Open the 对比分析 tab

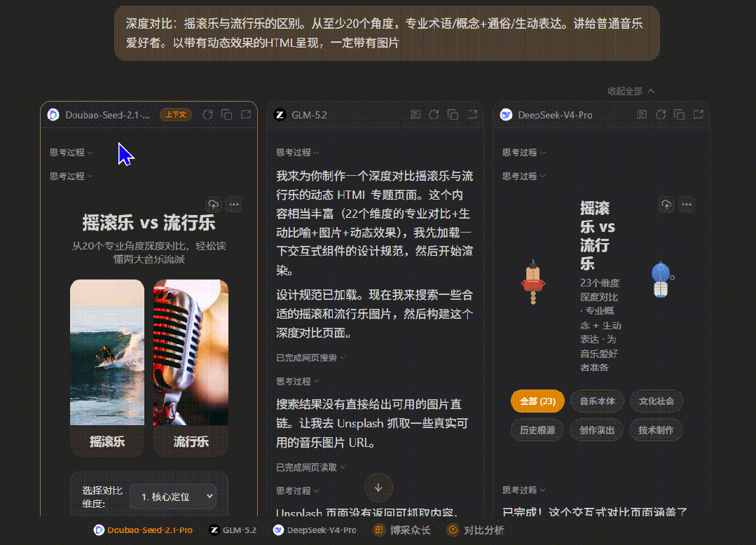476,530
